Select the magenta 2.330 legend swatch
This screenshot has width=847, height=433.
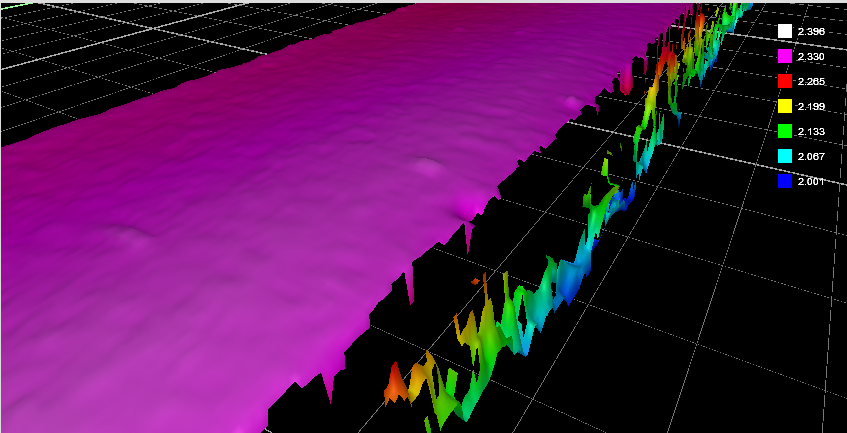tap(785, 57)
